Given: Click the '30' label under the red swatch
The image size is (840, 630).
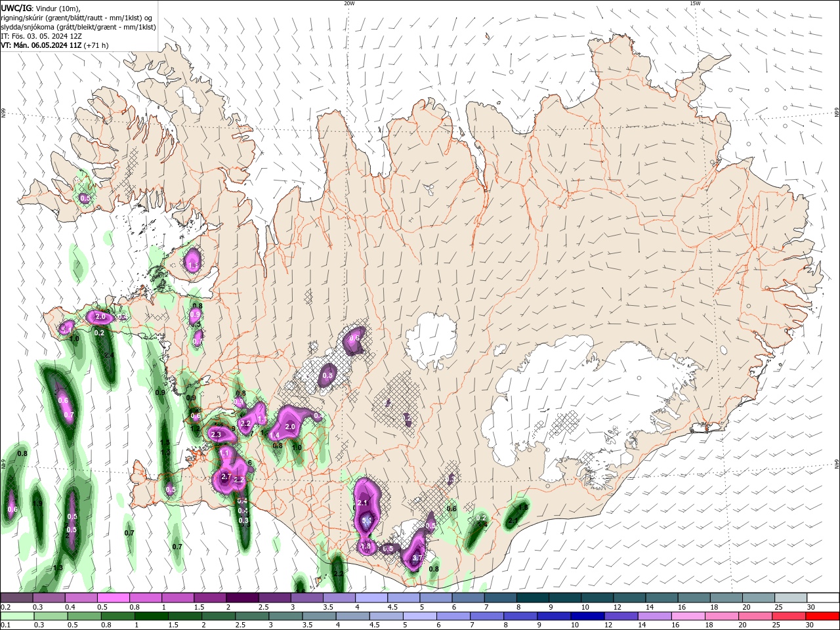Looking at the screenshot, I should [809, 625].
